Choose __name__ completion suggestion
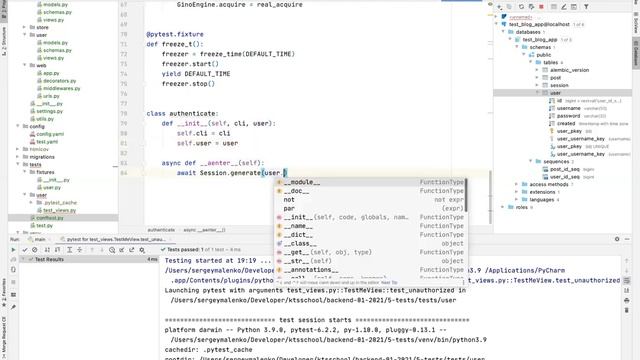Screen dimensions: 640x360 (370, 226)
